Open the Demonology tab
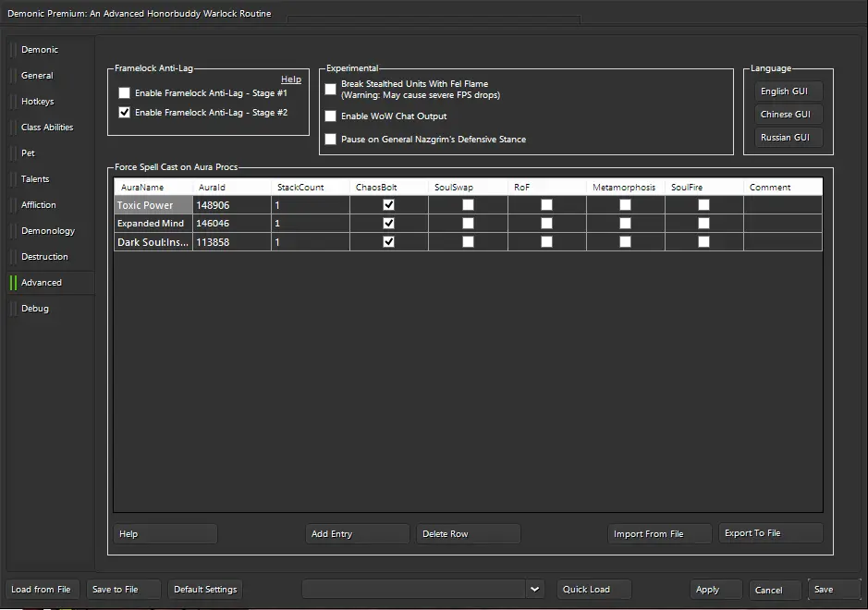Image resolution: width=868 pixels, height=610 pixels. coord(50,231)
